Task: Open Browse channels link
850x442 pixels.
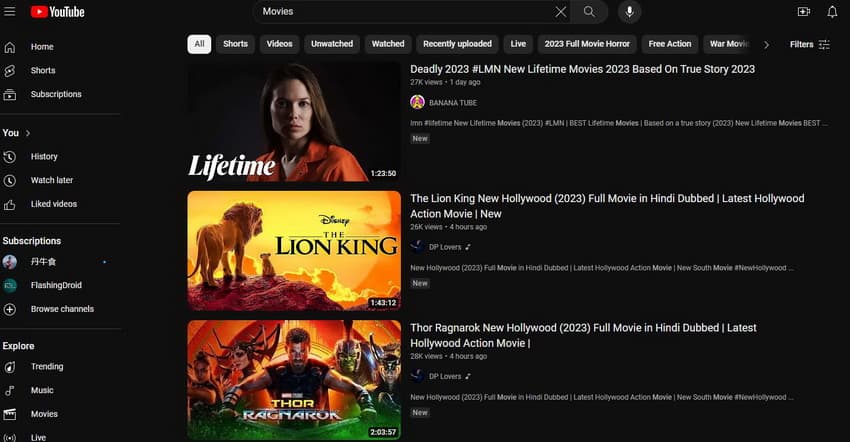Action: (60, 309)
